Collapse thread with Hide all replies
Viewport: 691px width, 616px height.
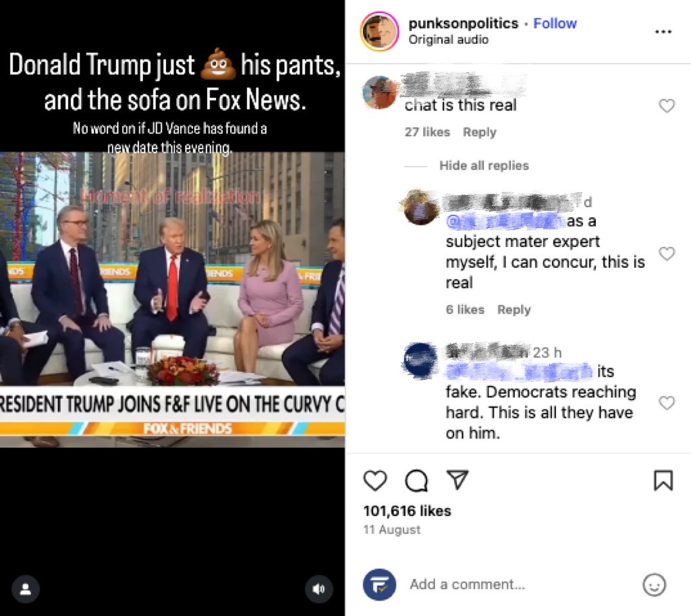click(x=484, y=166)
